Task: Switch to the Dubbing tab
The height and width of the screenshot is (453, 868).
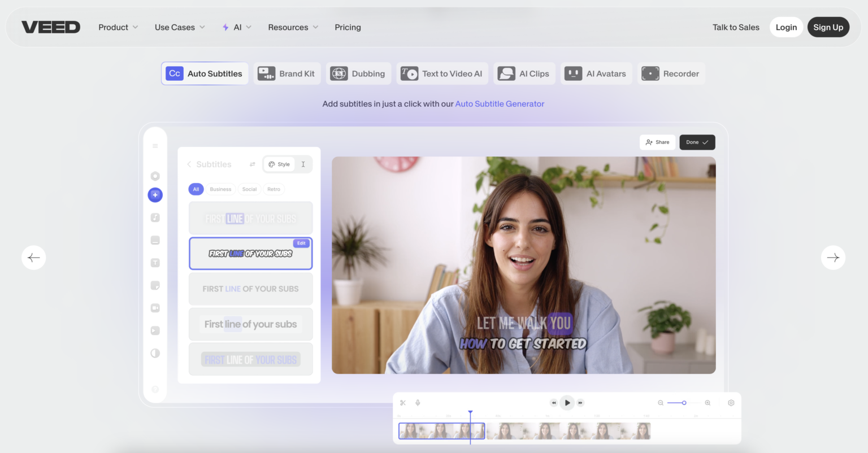Action: pos(358,73)
